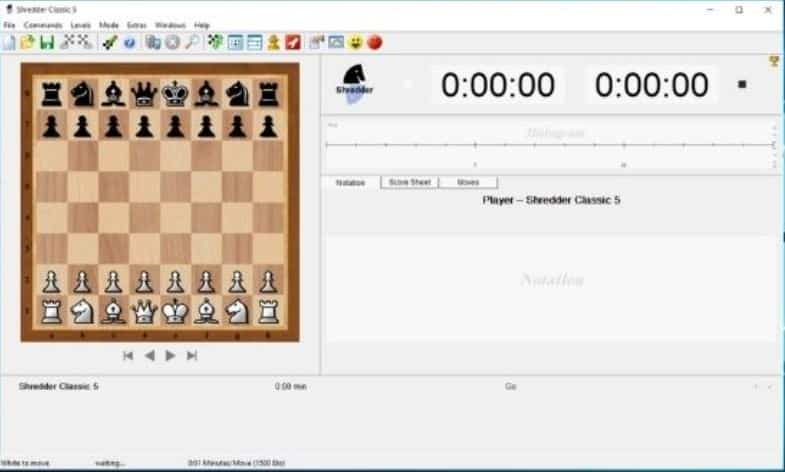The height and width of the screenshot is (472, 785).
Task: Switch to the Moves tab
Action: 468,182
